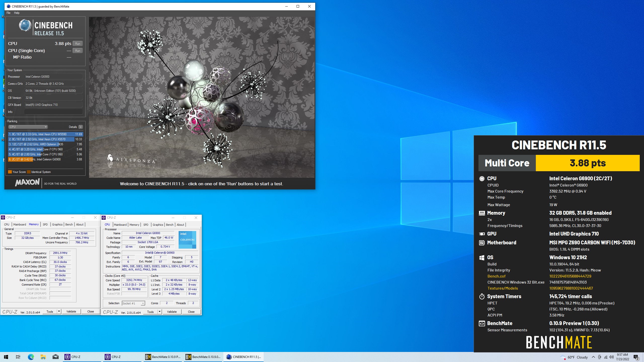Switch to BenchMate 0.10.9 P... taskbar button
Image resolution: width=644 pixels, height=362 pixels.
(x=163, y=357)
